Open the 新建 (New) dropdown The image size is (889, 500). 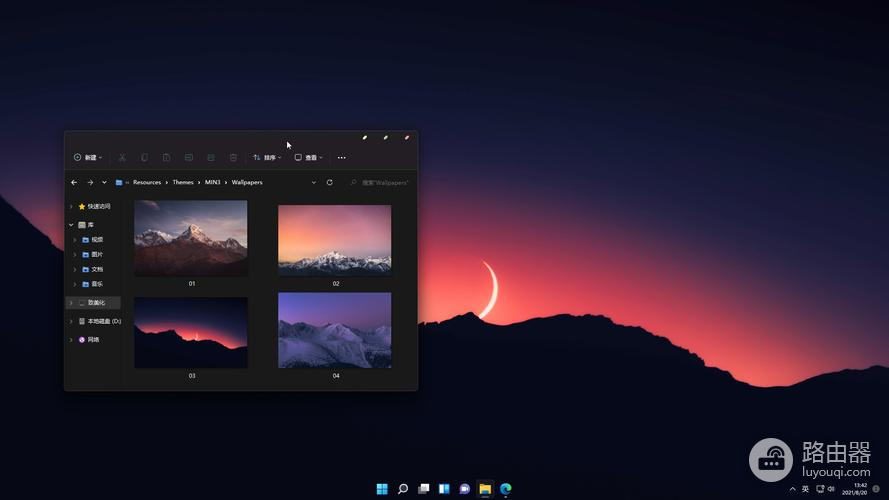[x=88, y=157]
